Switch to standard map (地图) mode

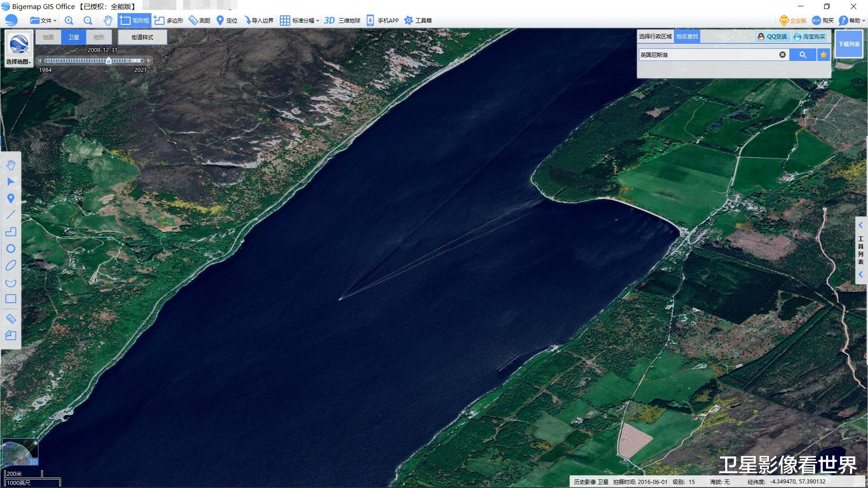coord(48,37)
